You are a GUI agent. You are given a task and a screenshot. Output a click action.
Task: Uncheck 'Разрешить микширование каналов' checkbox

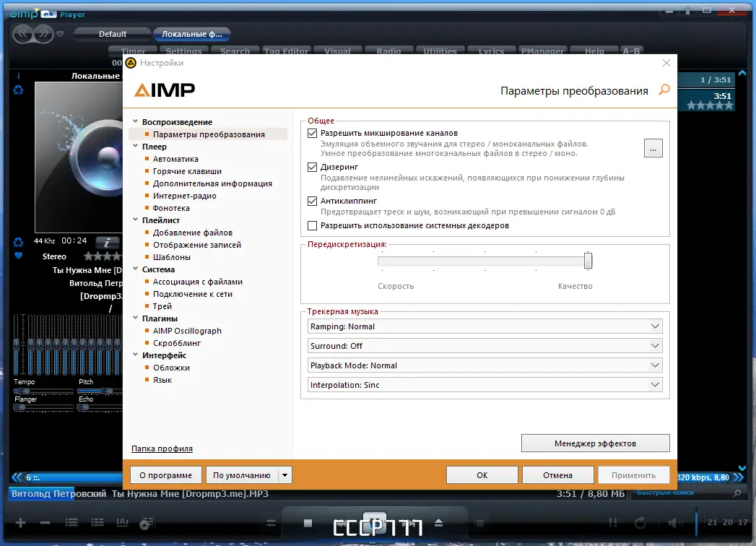[x=313, y=133]
